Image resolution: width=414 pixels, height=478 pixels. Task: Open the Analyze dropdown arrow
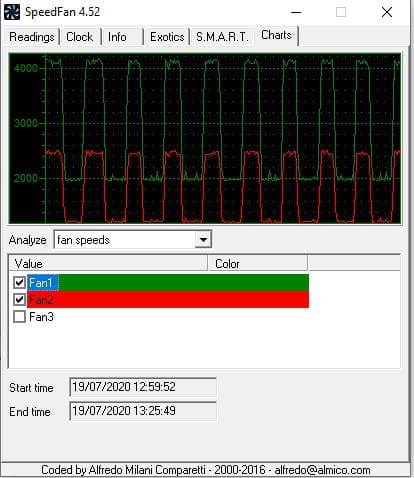click(203, 239)
